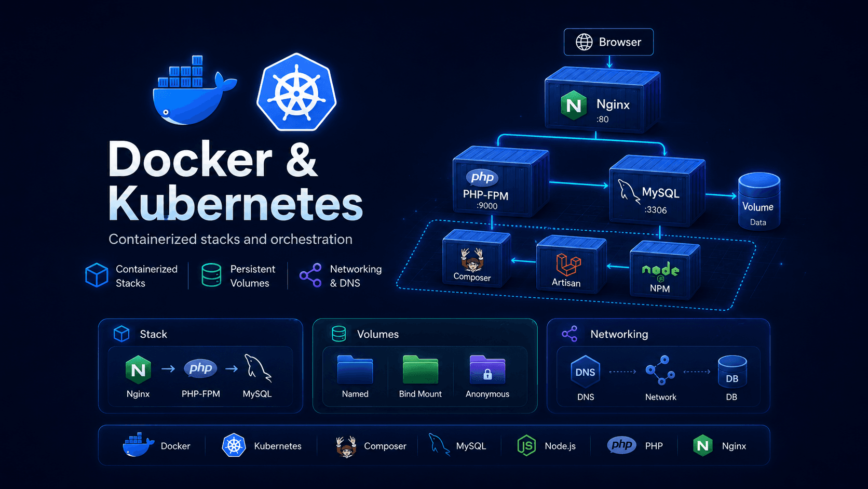Click the Network graph icon in Networking panel
Image resolution: width=868 pixels, height=489 pixels.
(x=660, y=371)
